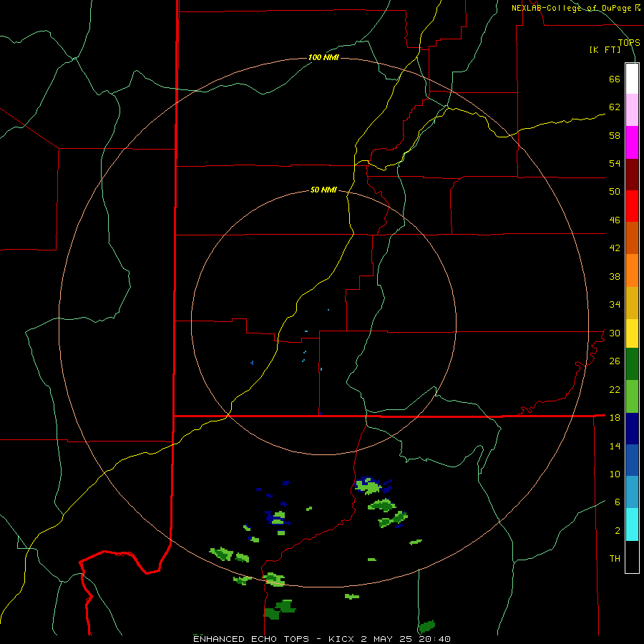Click the [K FT] units label

click(x=605, y=49)
